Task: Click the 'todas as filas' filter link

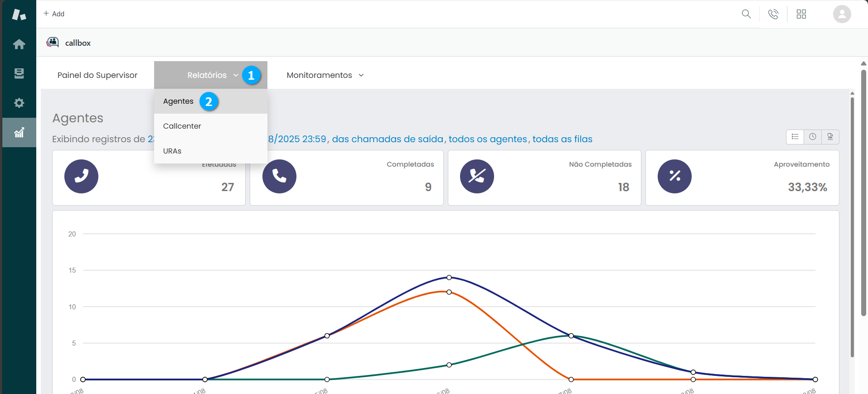Action: (x=562, y=139)
